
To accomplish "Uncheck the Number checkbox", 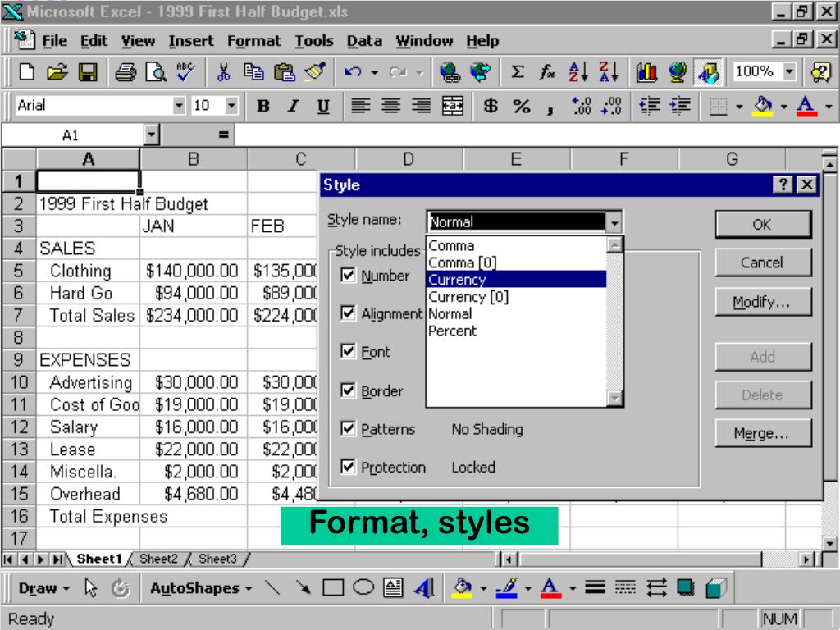I will 348,276.
